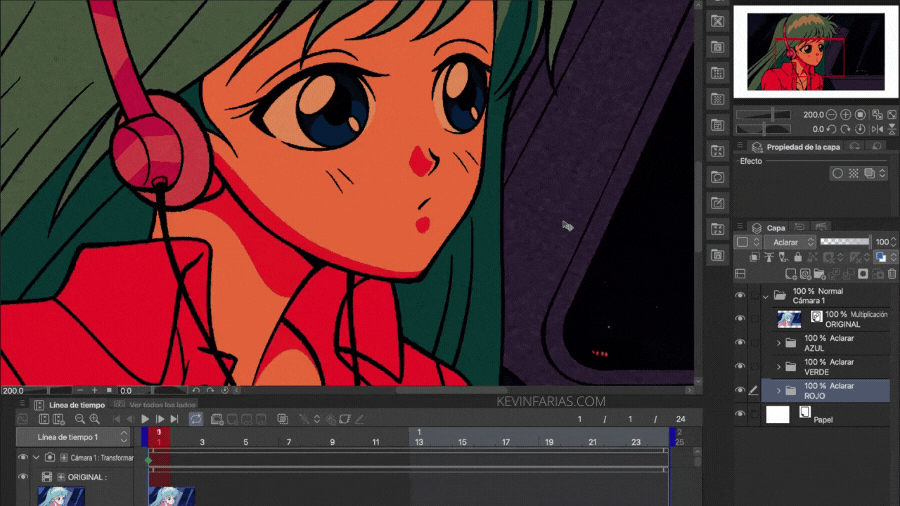Open the layer palette color dropdown
This screenshot has height=506, width=900.
pos(748,242)
